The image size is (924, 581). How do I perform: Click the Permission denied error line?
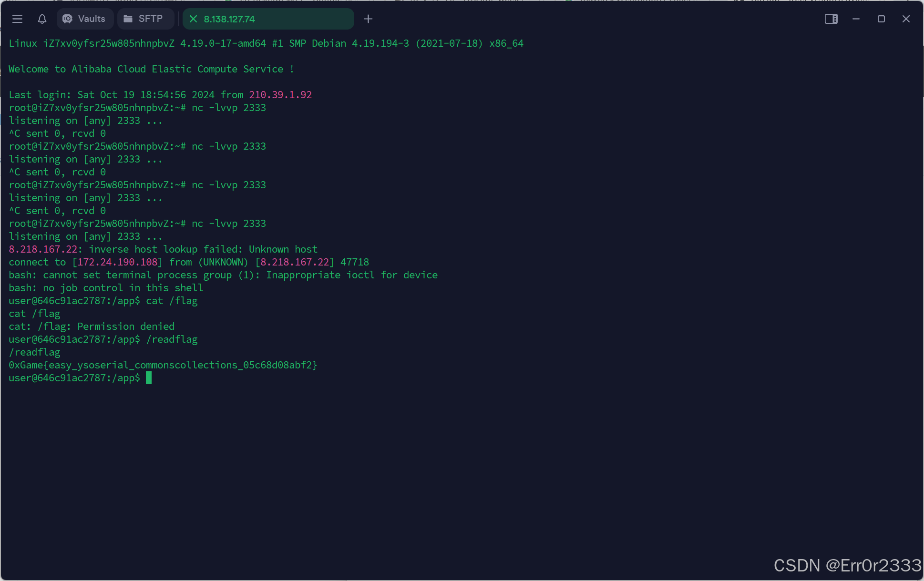click(92, 326)
